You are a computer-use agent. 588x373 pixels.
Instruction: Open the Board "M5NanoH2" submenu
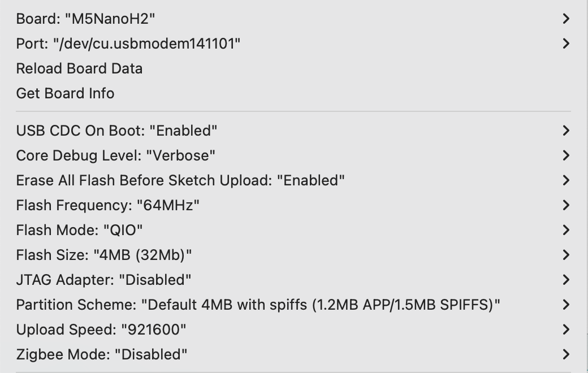pyautogui.click(x=86, y=19)
